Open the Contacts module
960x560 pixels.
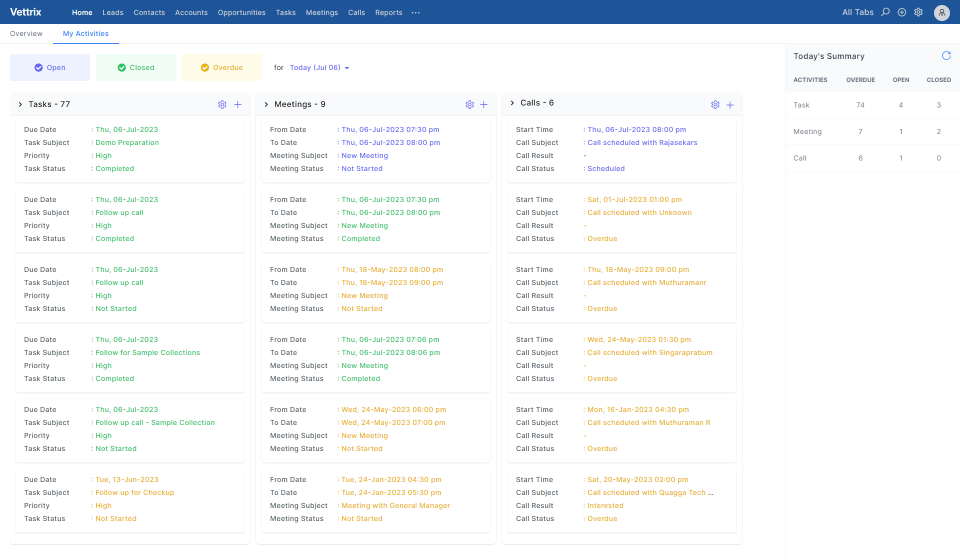click(x=149, y=12)
